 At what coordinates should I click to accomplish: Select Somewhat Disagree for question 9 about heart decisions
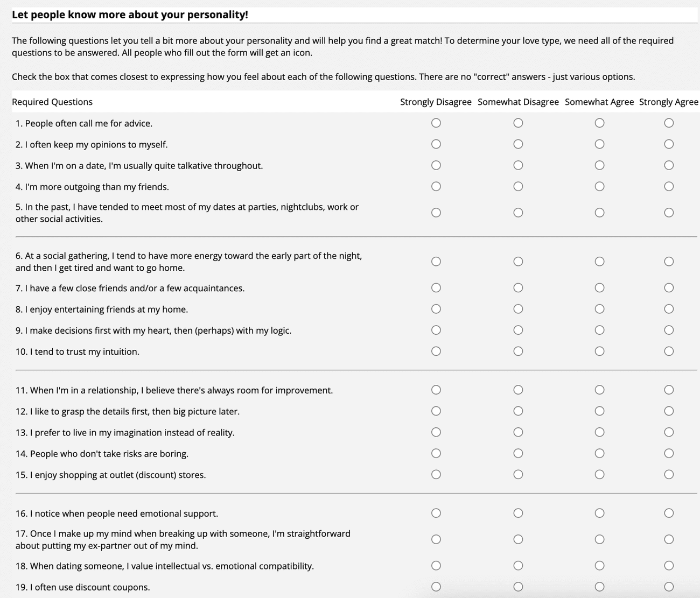518,330
